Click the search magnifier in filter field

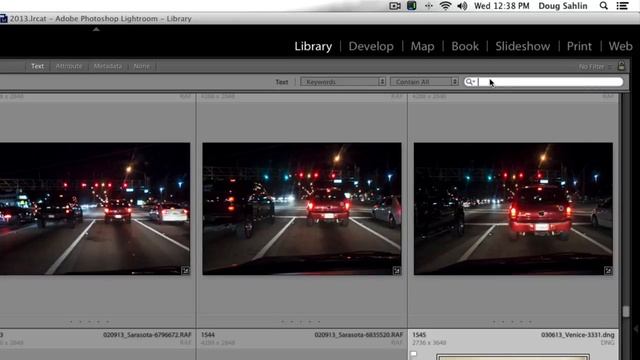click(x=470, y=82)
